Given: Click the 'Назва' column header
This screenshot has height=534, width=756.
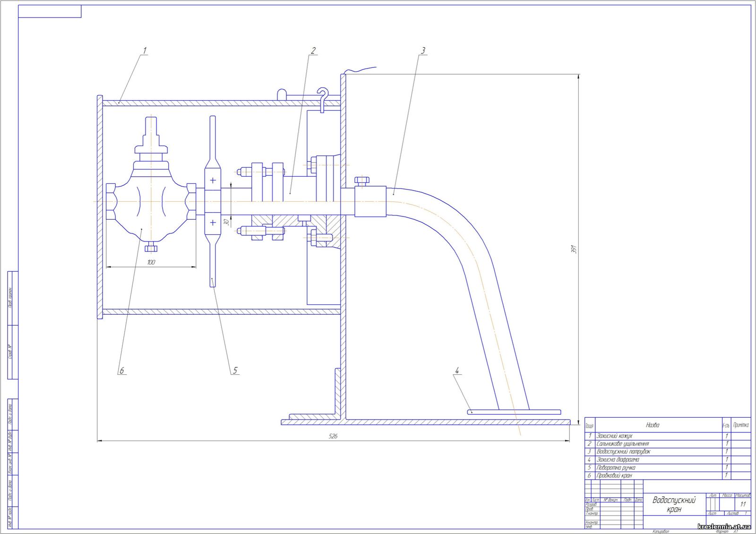Looking at the screenshot, I should (653, 425).
